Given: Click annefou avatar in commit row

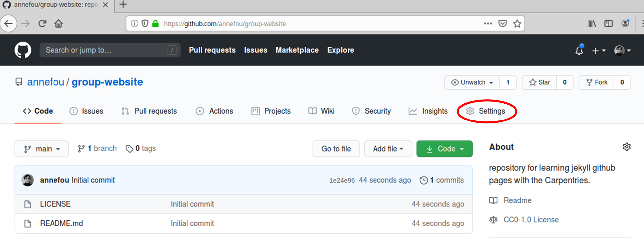Looking at the screenshot, I should (28, 180).
